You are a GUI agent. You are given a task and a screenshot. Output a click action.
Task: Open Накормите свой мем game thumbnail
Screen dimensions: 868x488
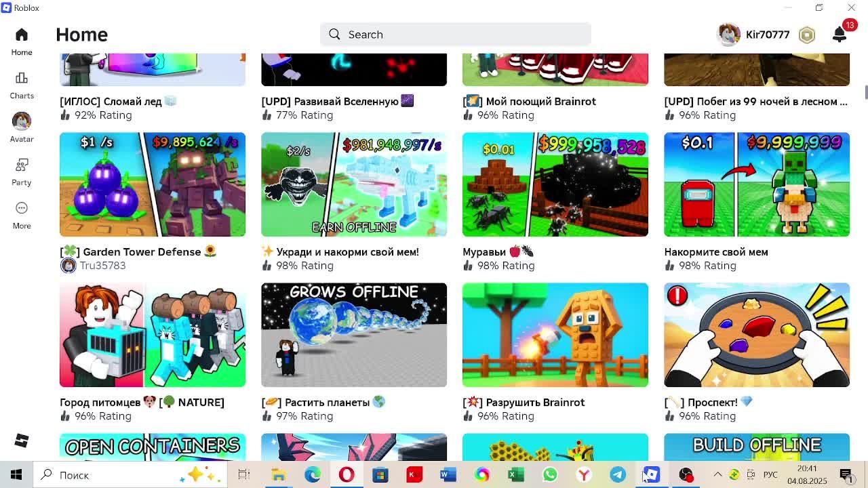[x=757, y=184]
